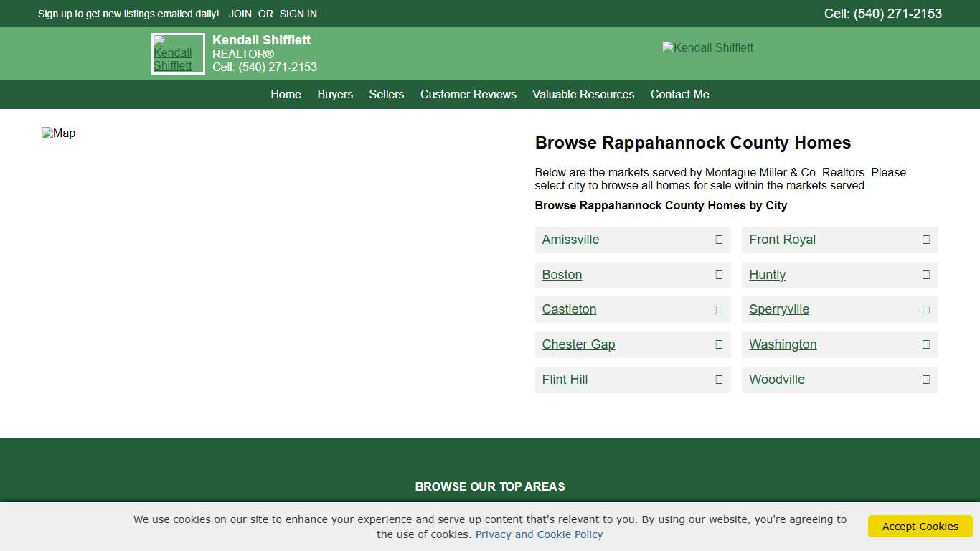Viewport: 980px width, 551px height.
Task: Open Valuable Resources menu
Action: click(583, 95)
